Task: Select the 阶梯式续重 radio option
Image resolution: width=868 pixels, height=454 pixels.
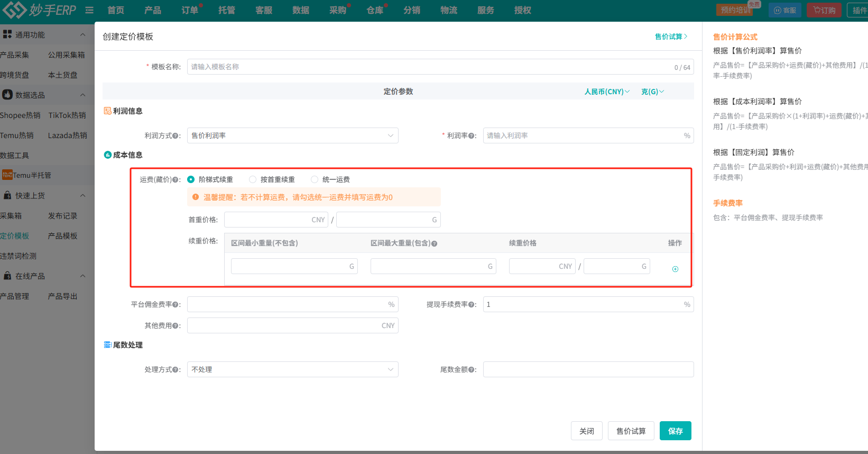Action: (191, 179)
